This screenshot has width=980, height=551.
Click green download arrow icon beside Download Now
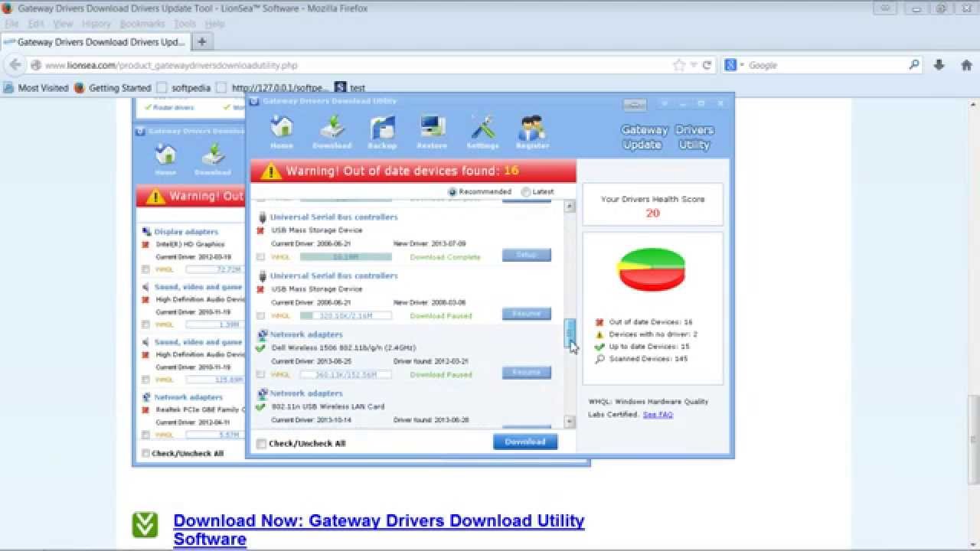pyautogui.click(x=145, y=525)
